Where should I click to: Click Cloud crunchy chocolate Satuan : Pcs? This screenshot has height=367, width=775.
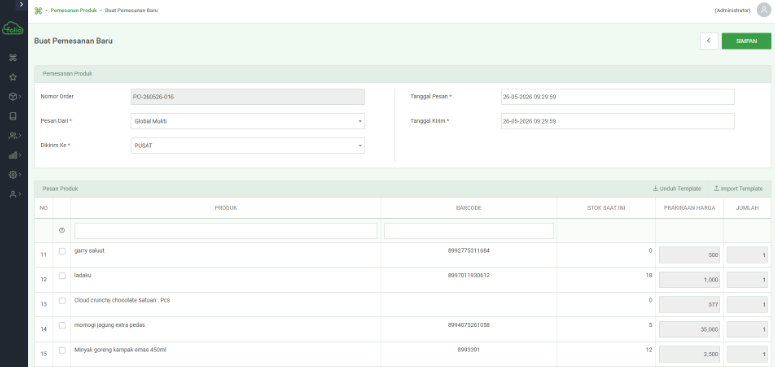tap(122, 300)
